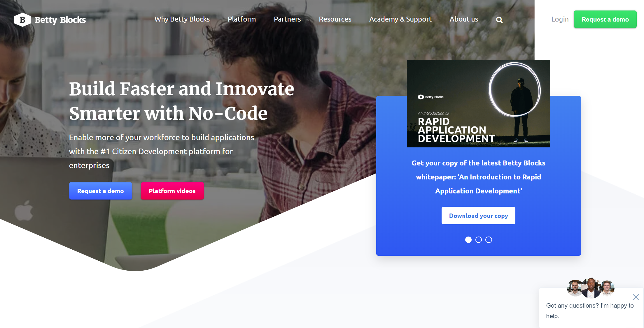Expand the Resources navigation dropdown
This screenshot has width=644, height=328.
[x=335, y=19]
